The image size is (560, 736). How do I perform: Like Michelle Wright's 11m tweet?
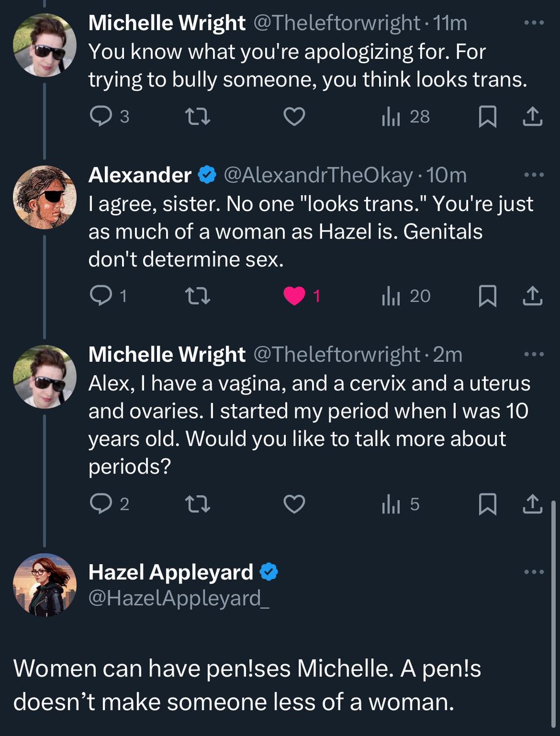coord(295,117)
